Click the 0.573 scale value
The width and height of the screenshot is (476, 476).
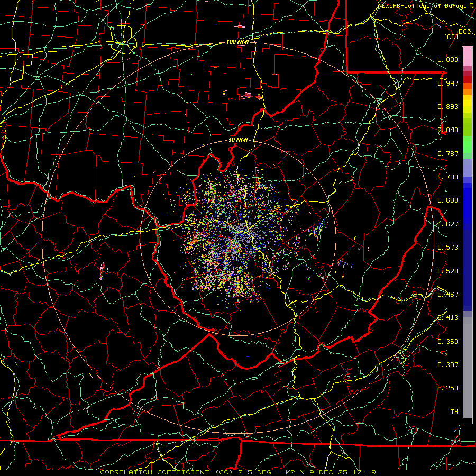(x=448, y=248)
